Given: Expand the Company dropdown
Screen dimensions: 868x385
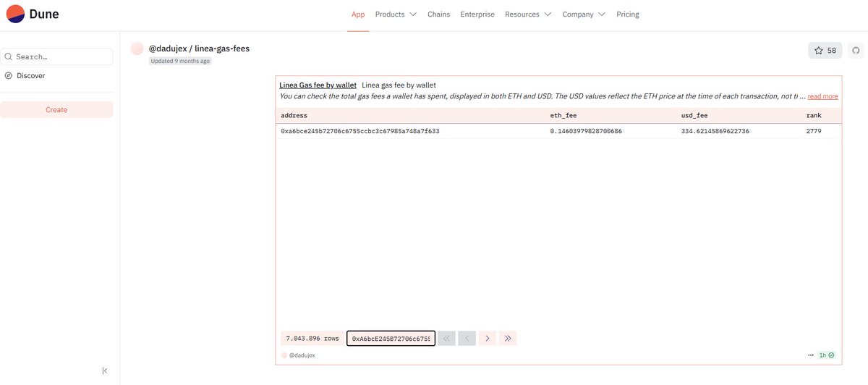Looking at the screenshot, I should coord(584,14).
